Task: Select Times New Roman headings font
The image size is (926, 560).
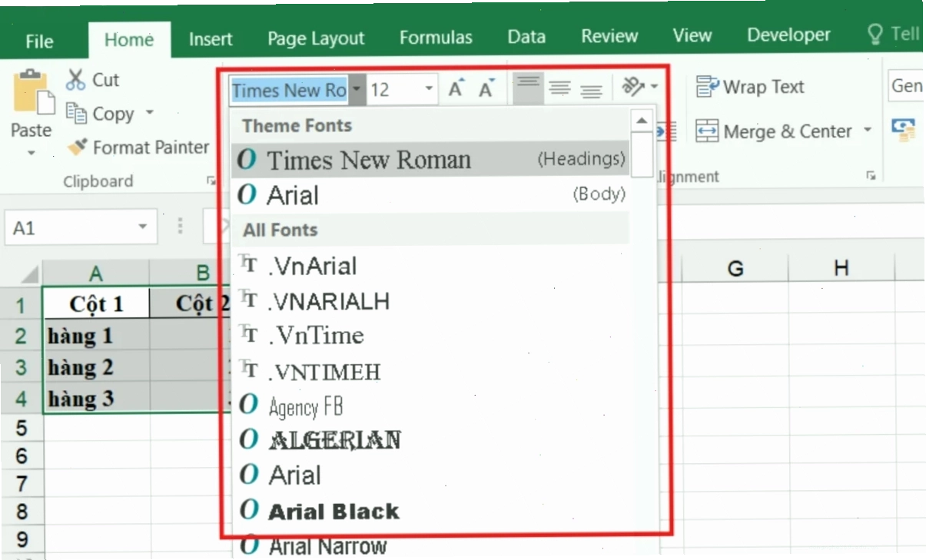Action: click(x=430, y=160)
